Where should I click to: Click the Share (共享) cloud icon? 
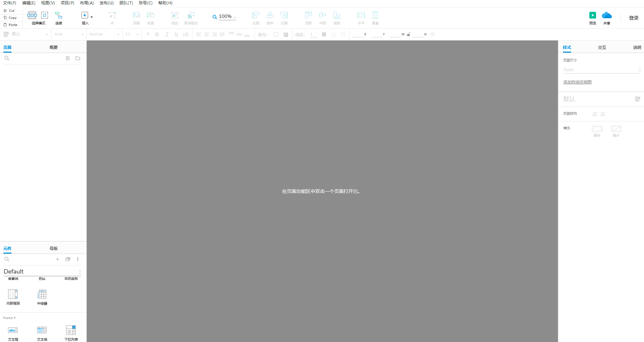click(607, 15)
